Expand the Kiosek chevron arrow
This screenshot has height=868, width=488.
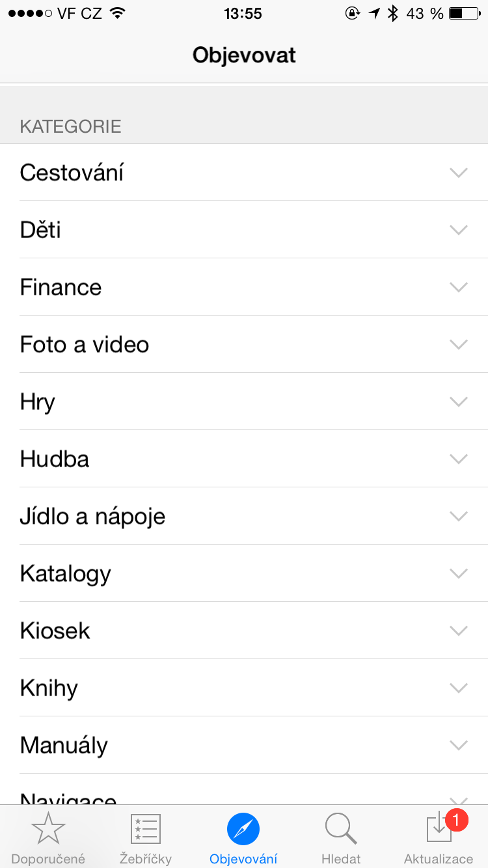pyautogui.click(x=459, y=631)
